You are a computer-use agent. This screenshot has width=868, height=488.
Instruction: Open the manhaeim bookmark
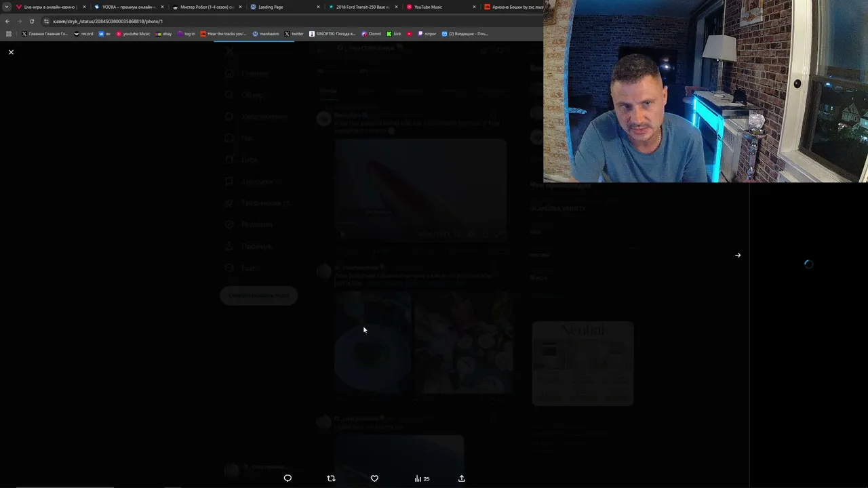(x=266, y=33)
